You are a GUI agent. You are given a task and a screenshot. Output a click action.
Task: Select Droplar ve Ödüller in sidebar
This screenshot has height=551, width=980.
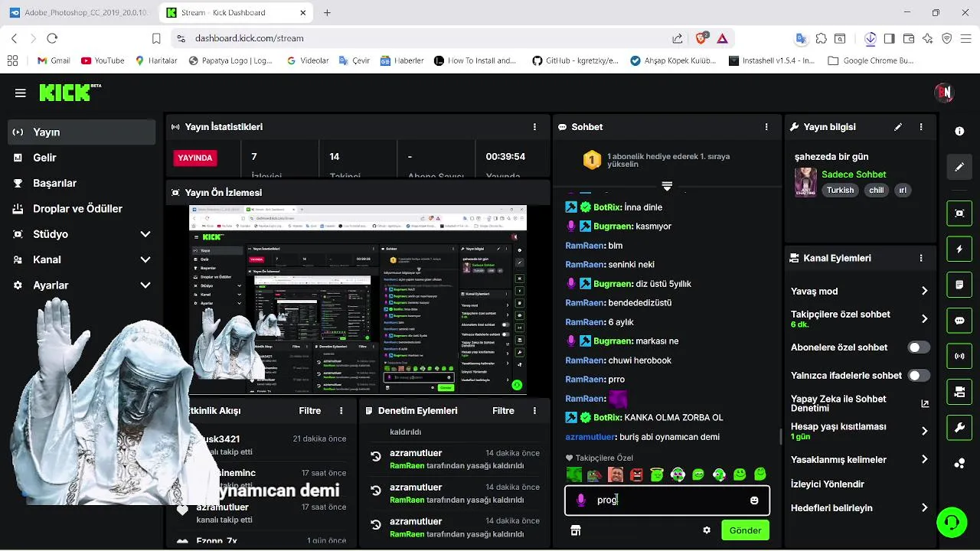click(82, 209)
